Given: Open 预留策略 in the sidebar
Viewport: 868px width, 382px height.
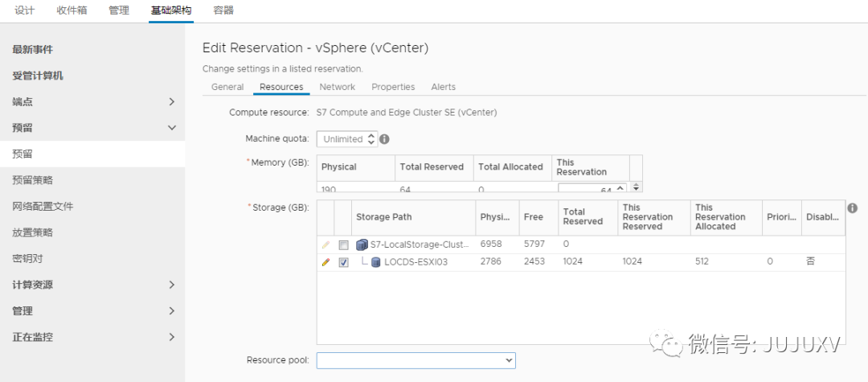Looking at the screenshot, I should (x=32, y=180).
